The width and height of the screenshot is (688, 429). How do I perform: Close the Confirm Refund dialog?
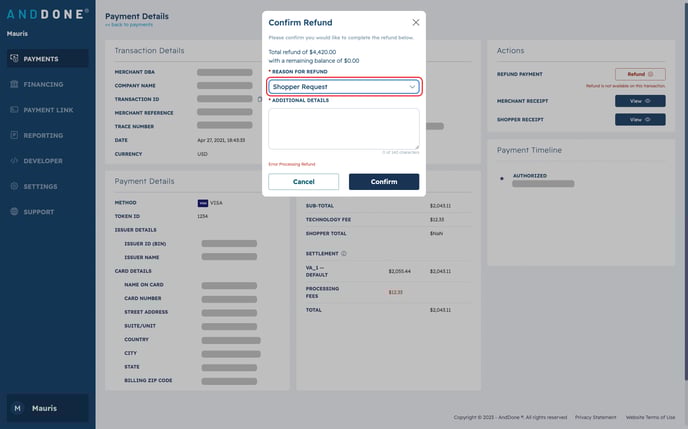coord(416,22)
